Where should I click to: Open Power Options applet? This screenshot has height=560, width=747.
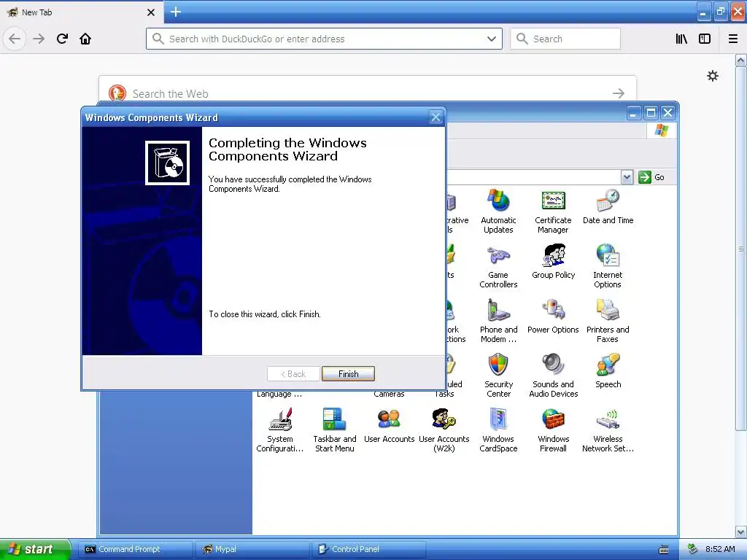(553, 316)
